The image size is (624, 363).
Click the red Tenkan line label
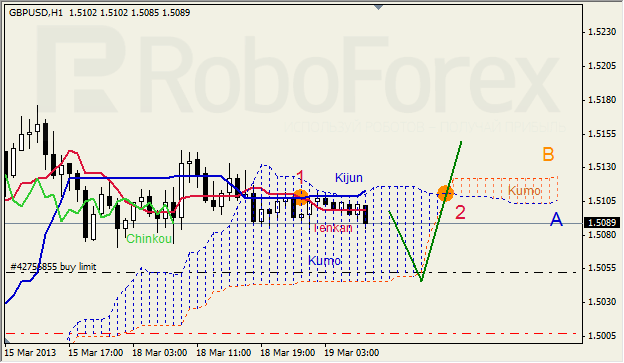(x=333, y=228)
